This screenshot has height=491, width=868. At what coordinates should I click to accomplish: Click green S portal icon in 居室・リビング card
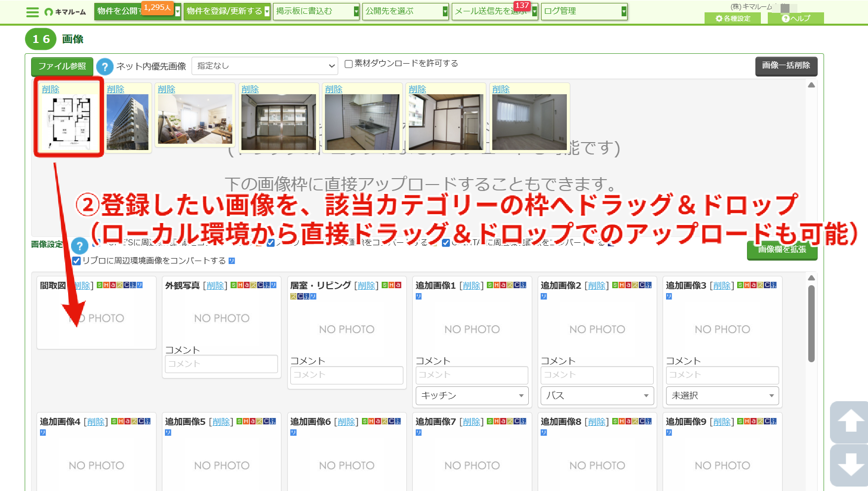[x=385, y=285]
